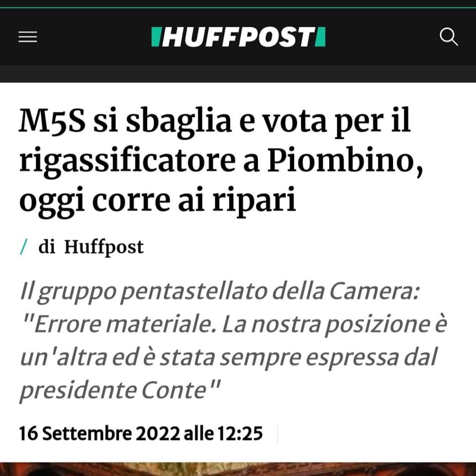Open the hamburger navigation menu

point(28,37)
